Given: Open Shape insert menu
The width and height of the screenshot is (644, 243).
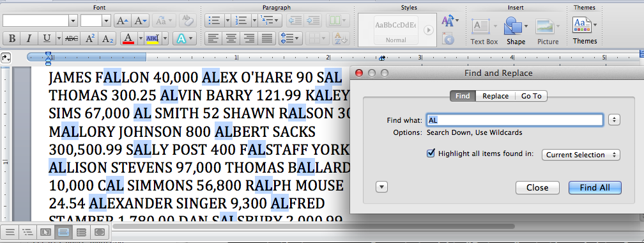Looking at the screenshot, I should (516, 31).
